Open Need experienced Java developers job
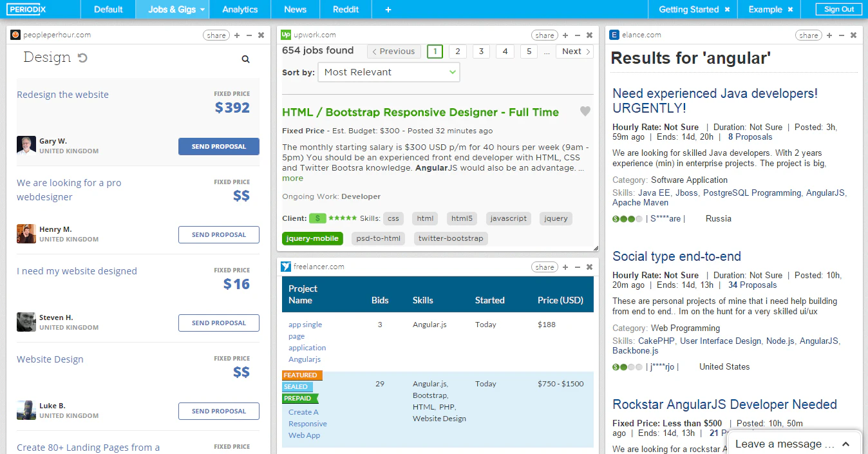 [x=715, y=100]
